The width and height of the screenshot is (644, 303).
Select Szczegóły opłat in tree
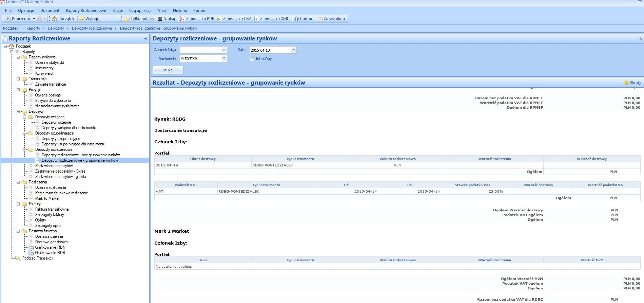tap(48, 226)
